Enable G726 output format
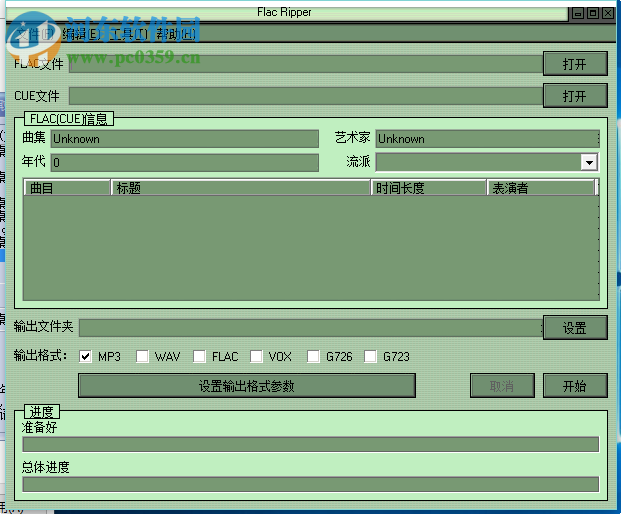This screenshot has height=514, width=621. [x=313, y=356]
